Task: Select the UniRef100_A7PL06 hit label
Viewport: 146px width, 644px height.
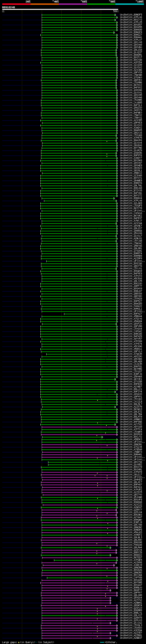Action: coord(131,18)
